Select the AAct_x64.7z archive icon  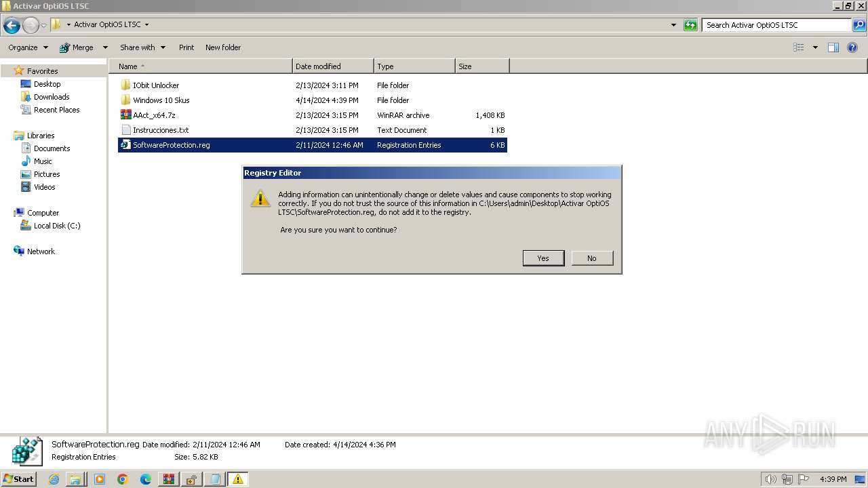(x=125, y=115)
